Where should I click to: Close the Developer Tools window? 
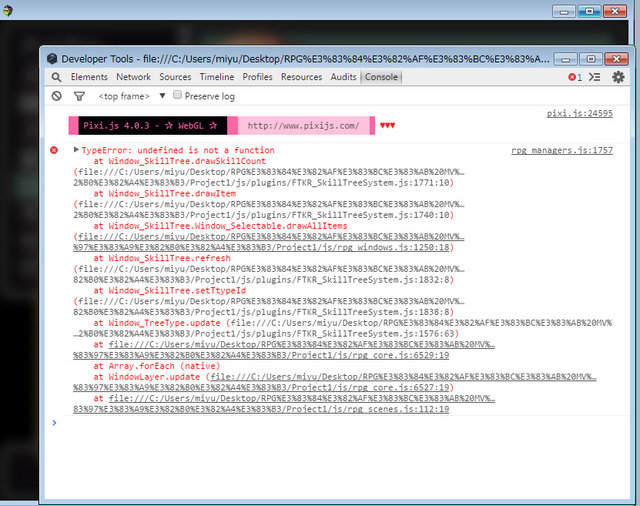point(616,59)
